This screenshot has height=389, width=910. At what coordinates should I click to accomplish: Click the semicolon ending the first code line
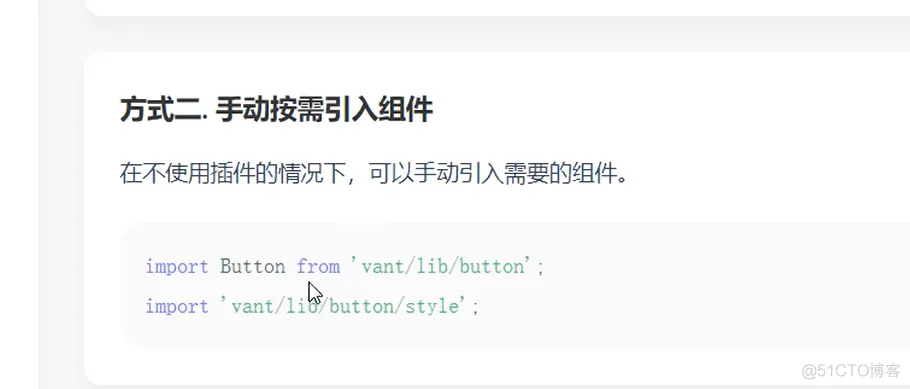click(541, 268)
